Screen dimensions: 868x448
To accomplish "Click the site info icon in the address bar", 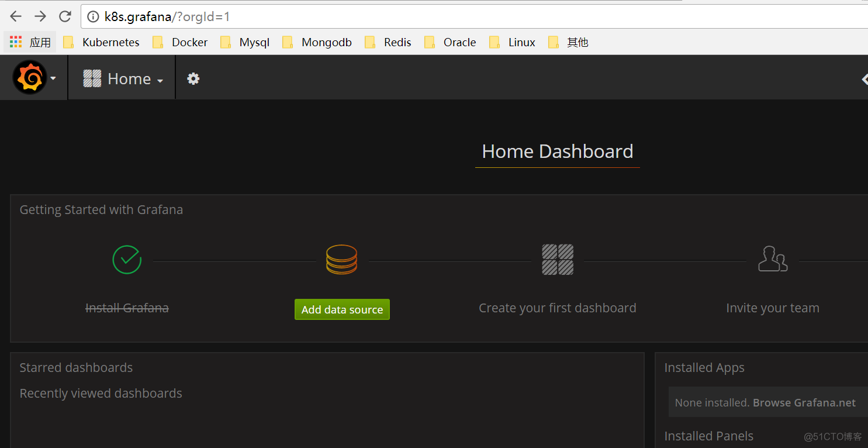I will point(92,17).
